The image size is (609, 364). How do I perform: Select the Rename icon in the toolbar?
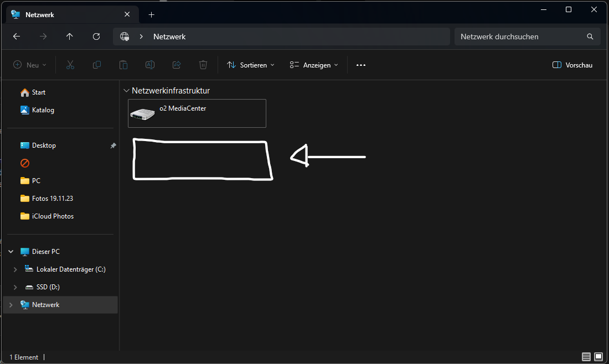[149, 65]
